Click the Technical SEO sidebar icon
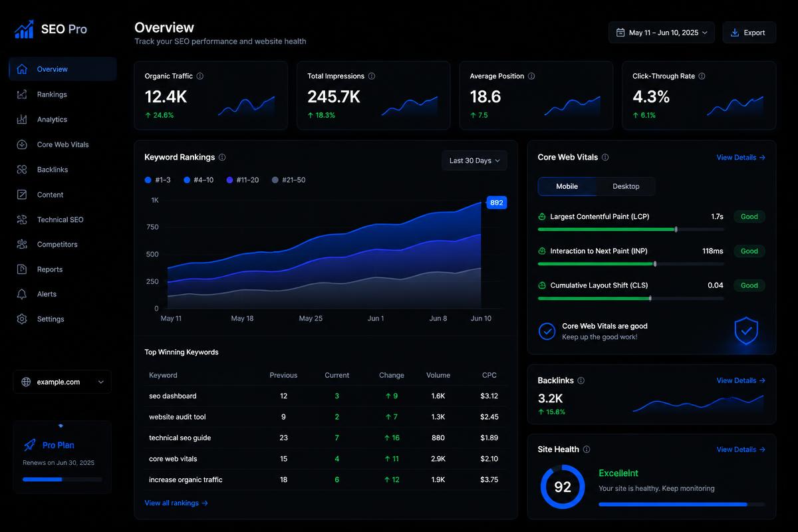 (x=22, y=219)
